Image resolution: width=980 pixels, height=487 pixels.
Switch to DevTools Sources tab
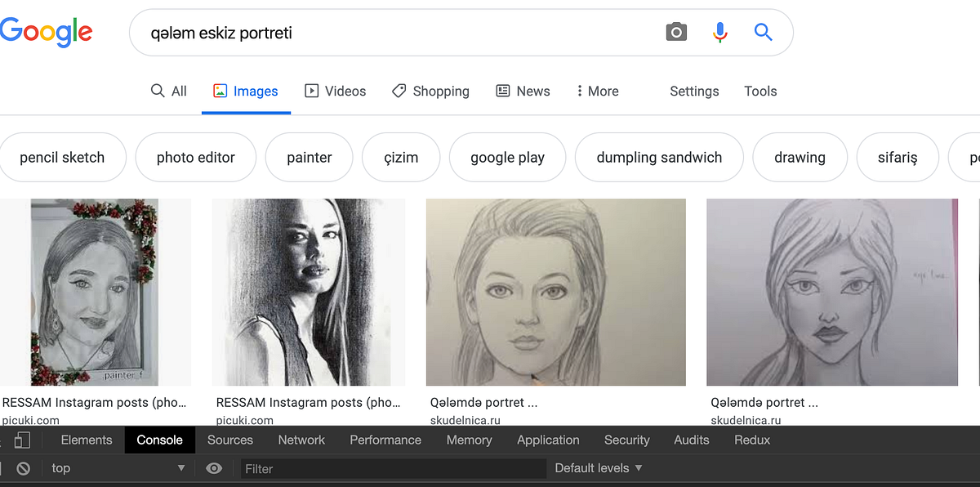230,440
